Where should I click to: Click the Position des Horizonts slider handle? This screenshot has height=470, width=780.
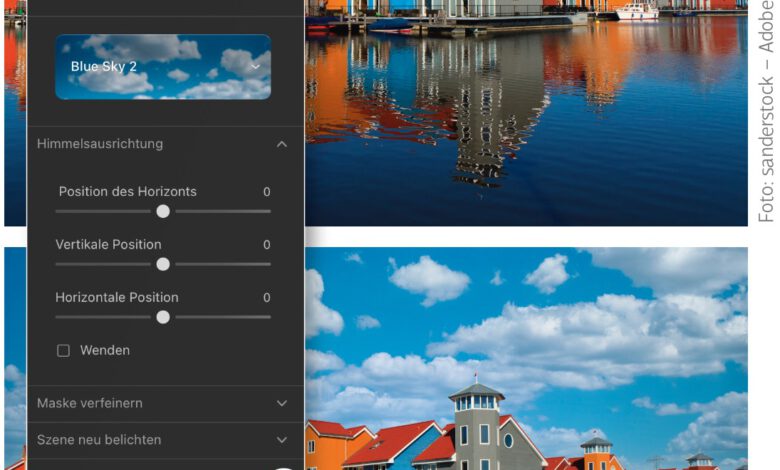click(163, 211)
